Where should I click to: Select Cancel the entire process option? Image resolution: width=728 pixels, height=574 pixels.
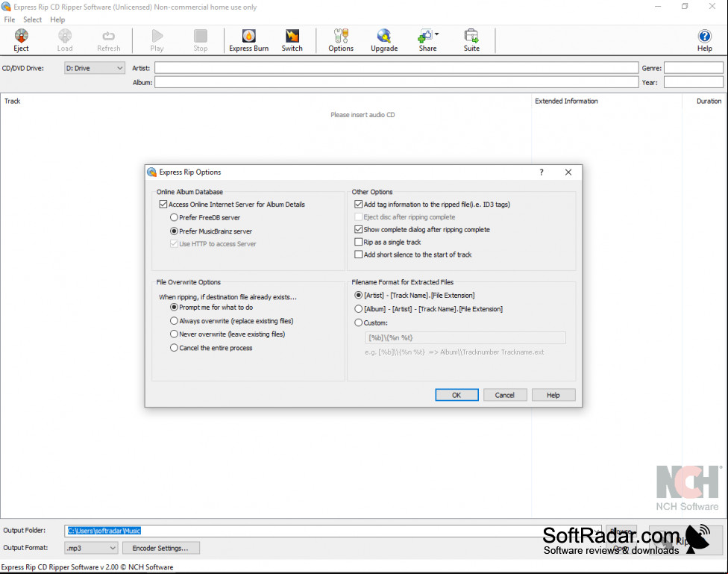(x=174, y=348)
